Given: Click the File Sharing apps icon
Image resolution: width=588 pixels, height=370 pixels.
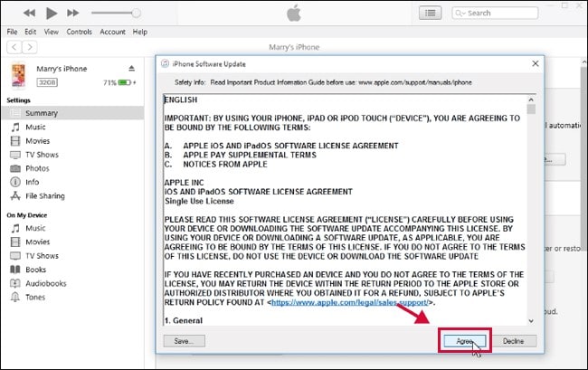Looking at the screenshot, I should pos(15,195).
